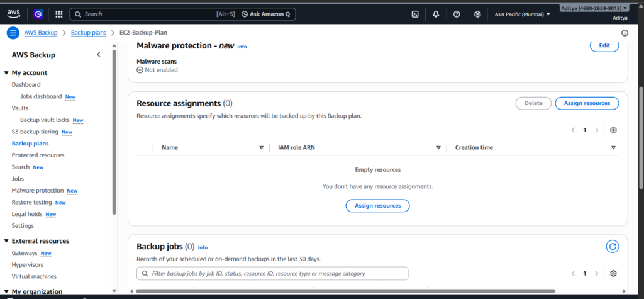This screenshot has height=299, width=644.
Task: Click the Backup plans breadcrumb link
Action: click(88, 33)
